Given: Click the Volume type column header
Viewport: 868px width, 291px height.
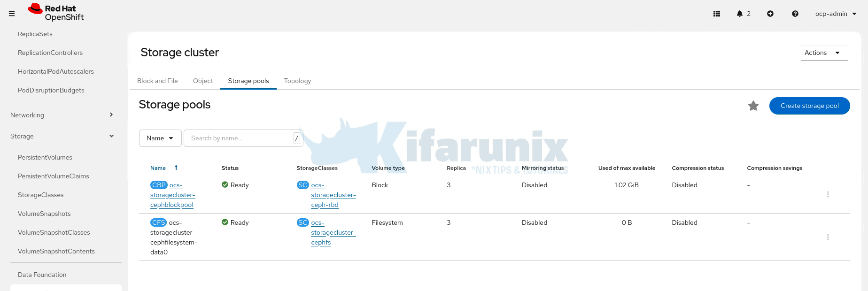Looking at the screenshot, I should coord(388,168).
